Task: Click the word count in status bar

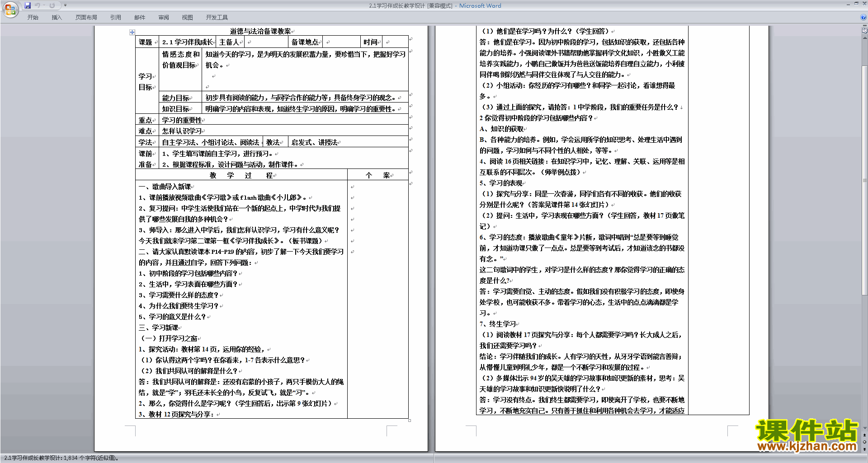Action: (61, 458)
